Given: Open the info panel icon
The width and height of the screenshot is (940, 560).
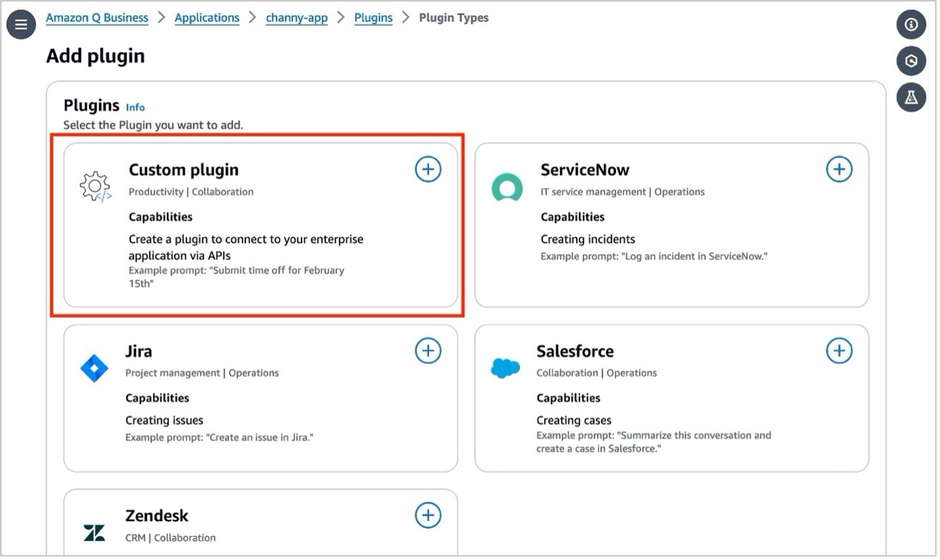Looking at the screenshot, I should pos(911,24).
